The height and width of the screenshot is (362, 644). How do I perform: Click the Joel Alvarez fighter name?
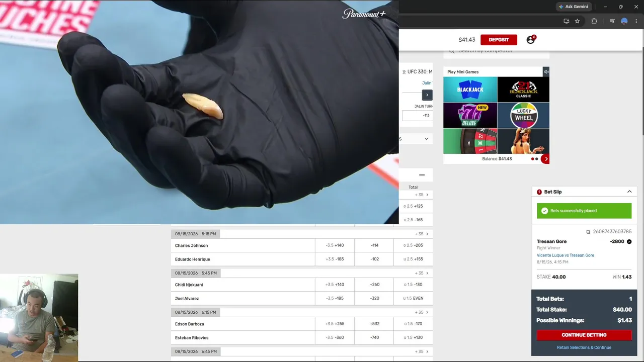[x=187, y=298]
